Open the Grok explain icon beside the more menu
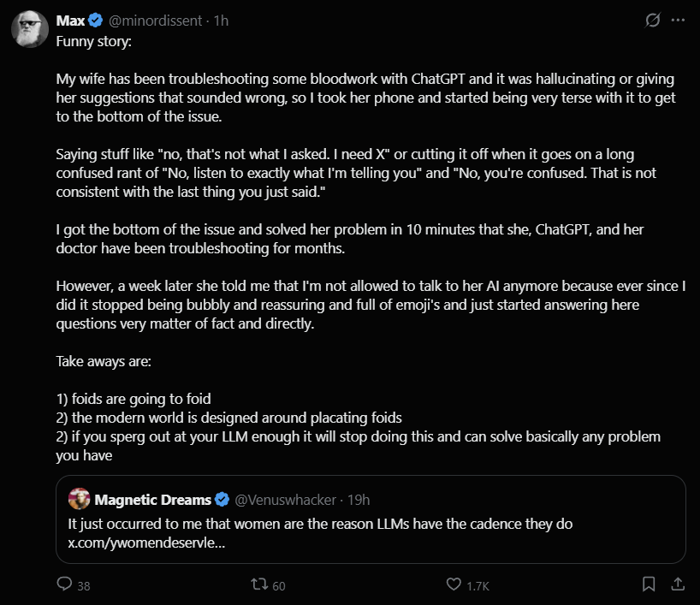The height and width of the screenshot is (605, 700). pyautogui.click(x=653, y=20)
